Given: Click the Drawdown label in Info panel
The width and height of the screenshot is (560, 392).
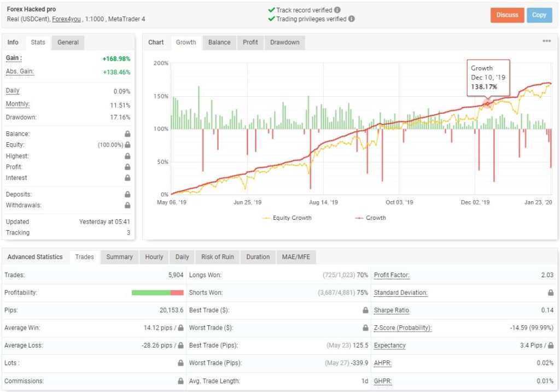Looking at the screenshot, I should click(x=21, y=117).
